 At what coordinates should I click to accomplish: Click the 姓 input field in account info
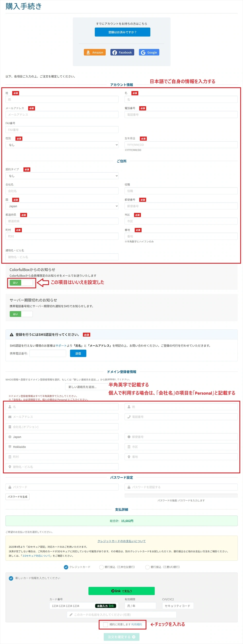click(62, 99)
